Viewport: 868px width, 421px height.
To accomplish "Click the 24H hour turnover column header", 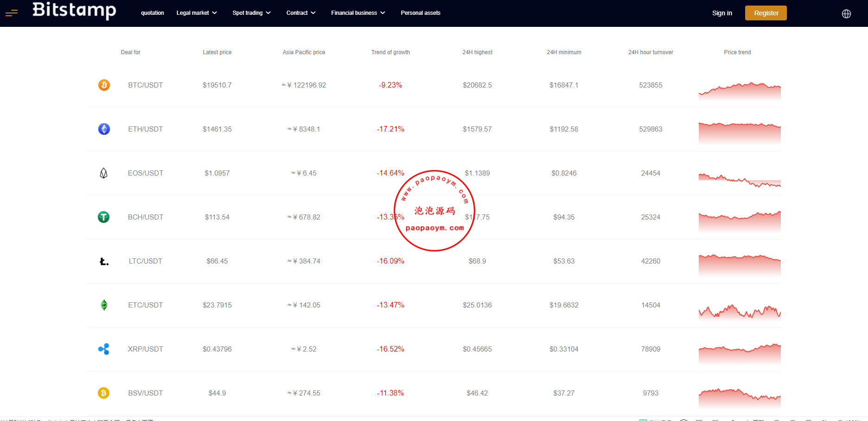I will point(651,52).
